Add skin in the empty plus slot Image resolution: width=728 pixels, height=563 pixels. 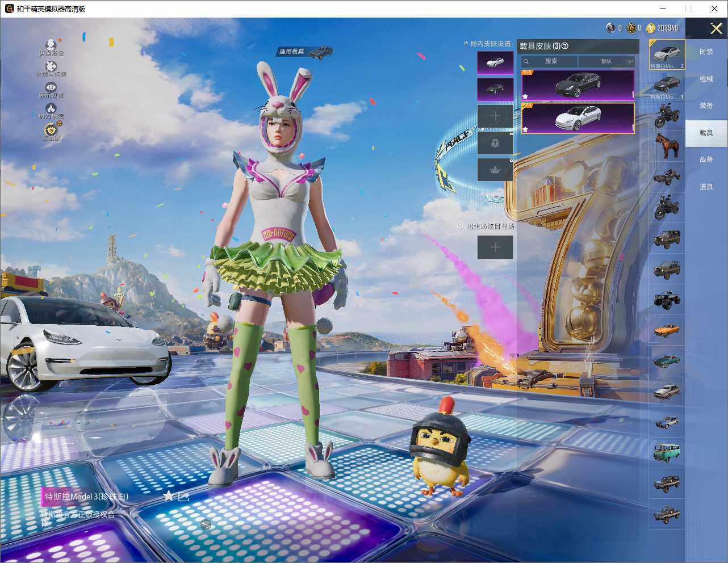(495, 116)
